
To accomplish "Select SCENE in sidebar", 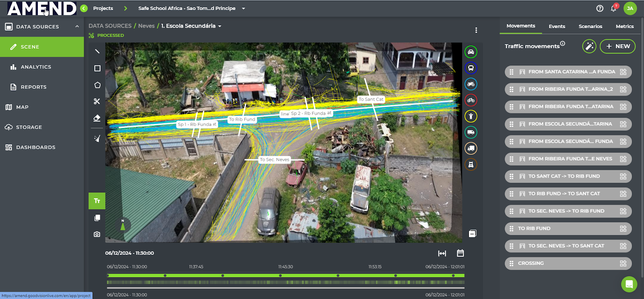I will click(x=42, y=47).
